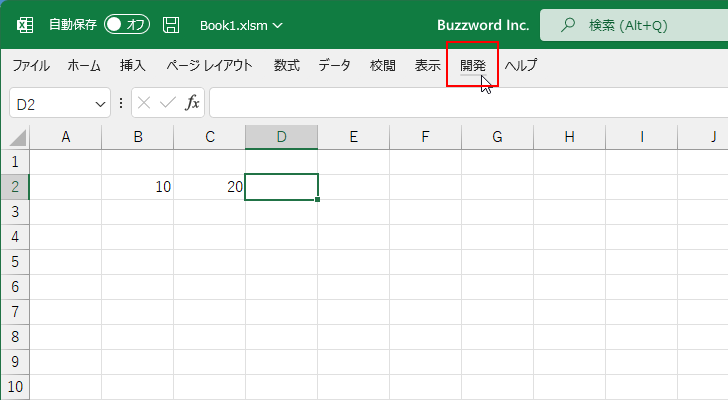Click the Buzzword Inc. account name
The image size is (728, 400).
click(483, 25)
